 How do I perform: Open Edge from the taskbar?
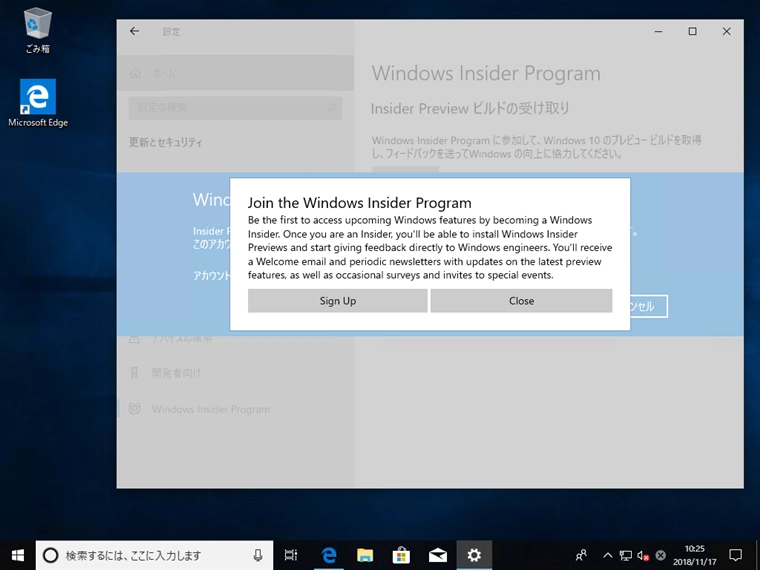coord(329,555)
